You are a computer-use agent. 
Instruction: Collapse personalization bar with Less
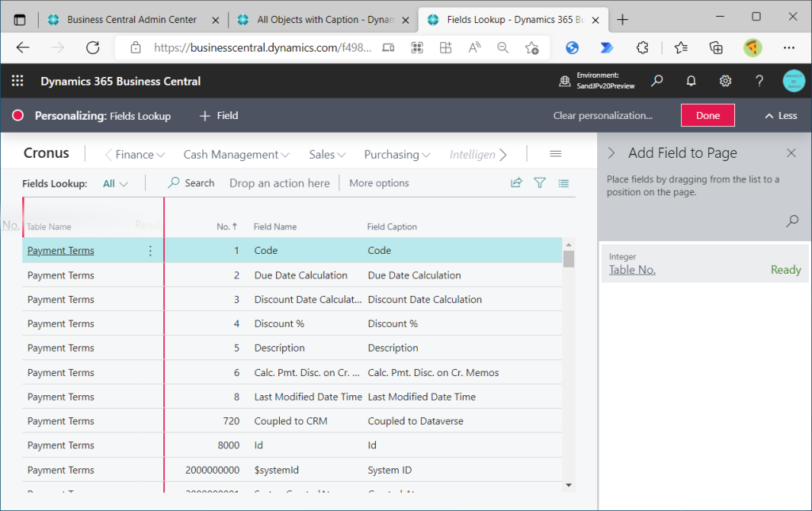coord(781,116)
